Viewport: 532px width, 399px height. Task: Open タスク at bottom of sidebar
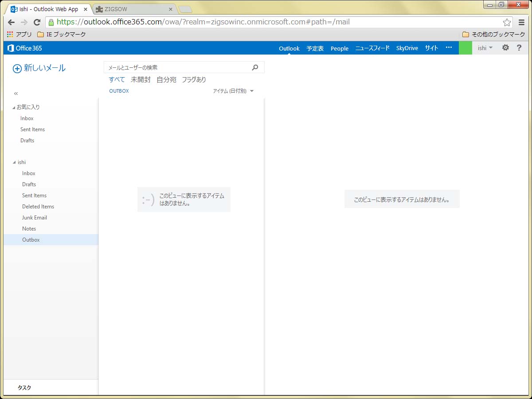tap(24, 387)
